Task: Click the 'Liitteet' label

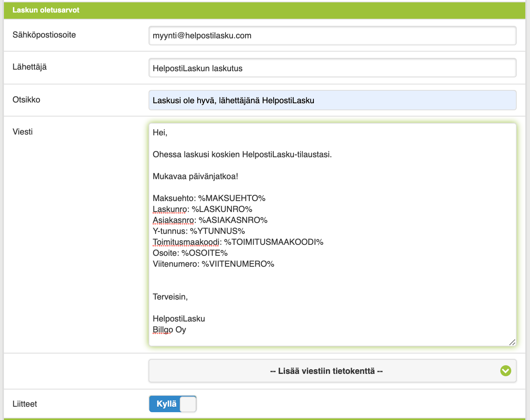Action: pos(25,404)
